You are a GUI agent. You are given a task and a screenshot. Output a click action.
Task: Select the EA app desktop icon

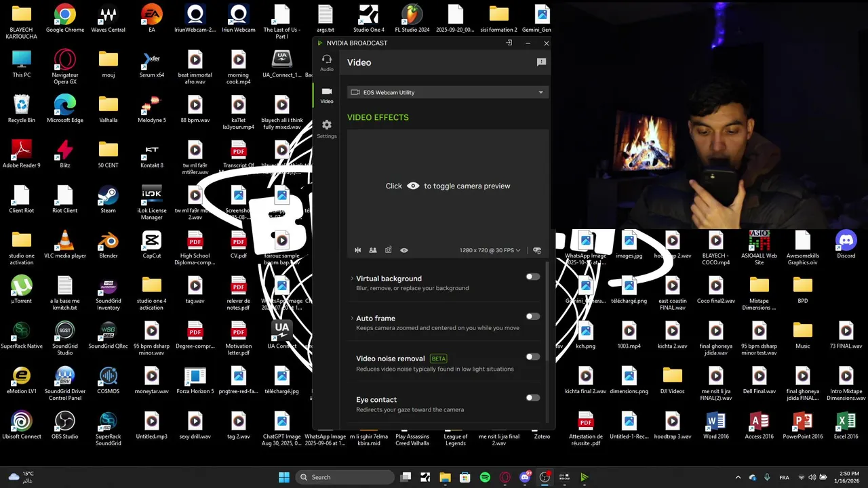pos(152,19)
